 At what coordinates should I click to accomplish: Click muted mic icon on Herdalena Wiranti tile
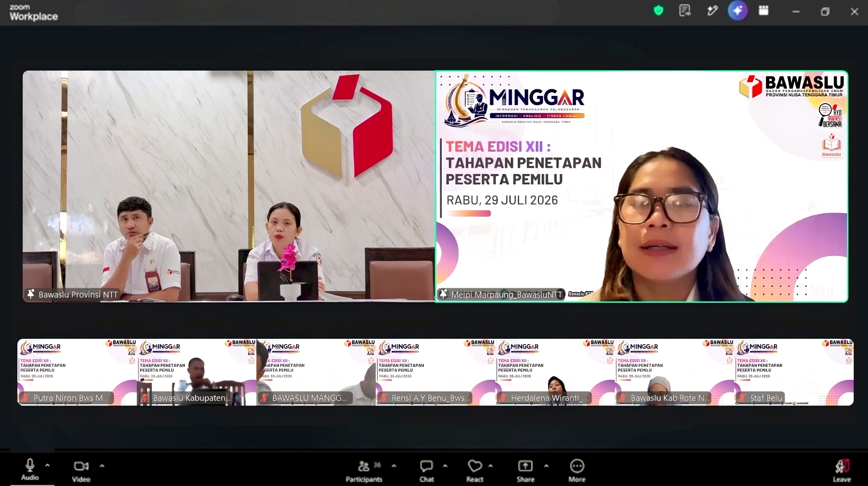(504, 398)
